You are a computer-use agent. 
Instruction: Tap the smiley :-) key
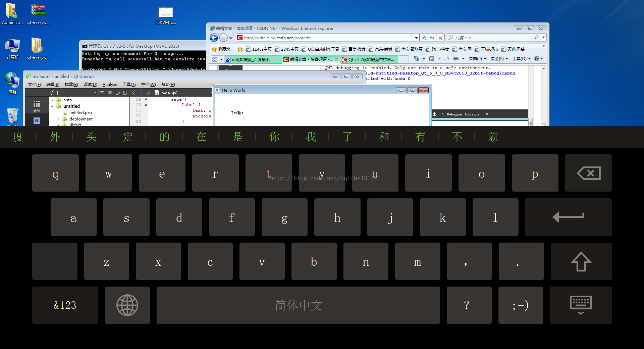[521, 305]
